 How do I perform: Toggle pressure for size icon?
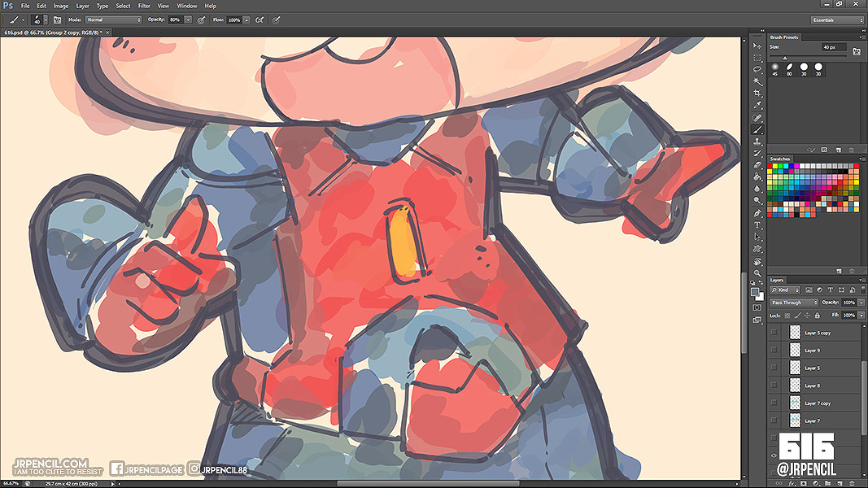coord(277,20)
